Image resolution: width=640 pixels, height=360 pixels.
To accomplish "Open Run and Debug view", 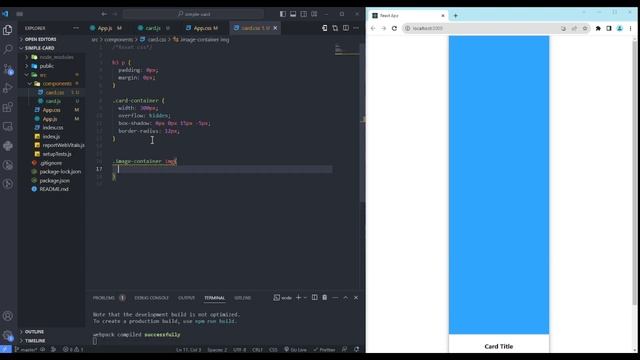I will click(7, 88).
